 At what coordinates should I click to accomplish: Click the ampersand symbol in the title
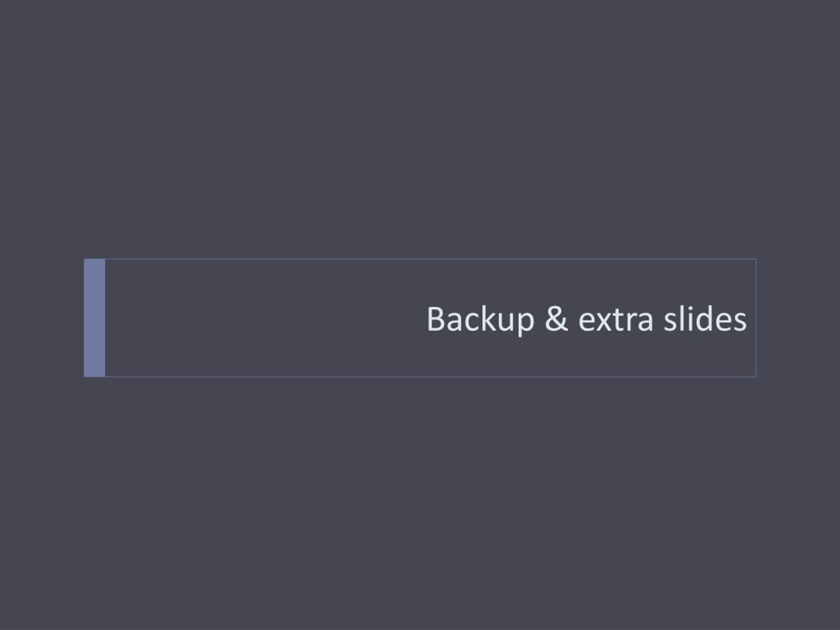[556, 318]
